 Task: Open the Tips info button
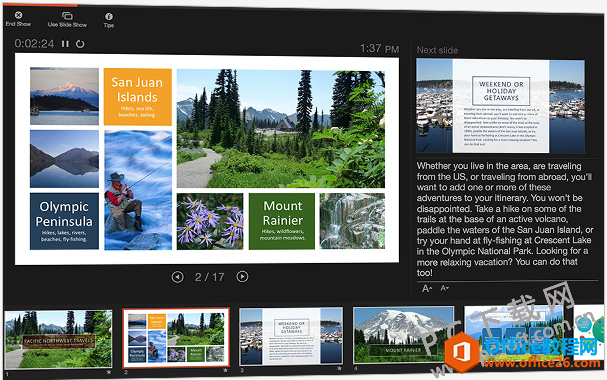pyautogui.click(x=109, y=20)
